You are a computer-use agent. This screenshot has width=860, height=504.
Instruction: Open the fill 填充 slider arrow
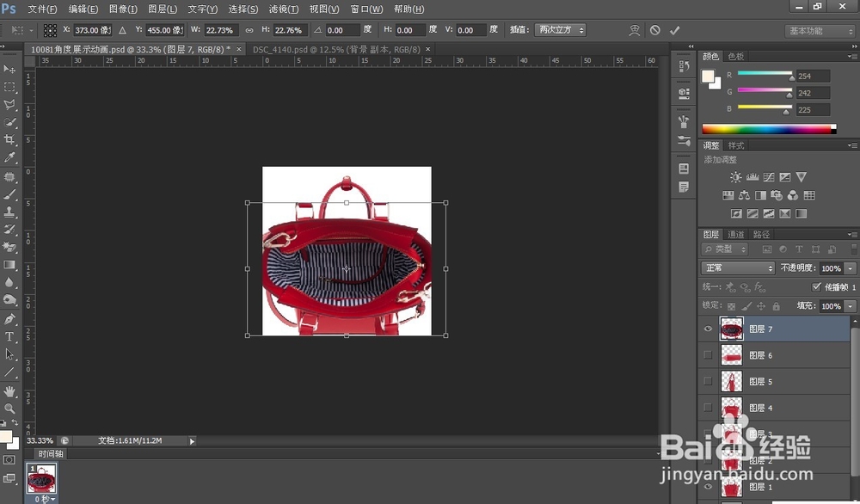851,306
